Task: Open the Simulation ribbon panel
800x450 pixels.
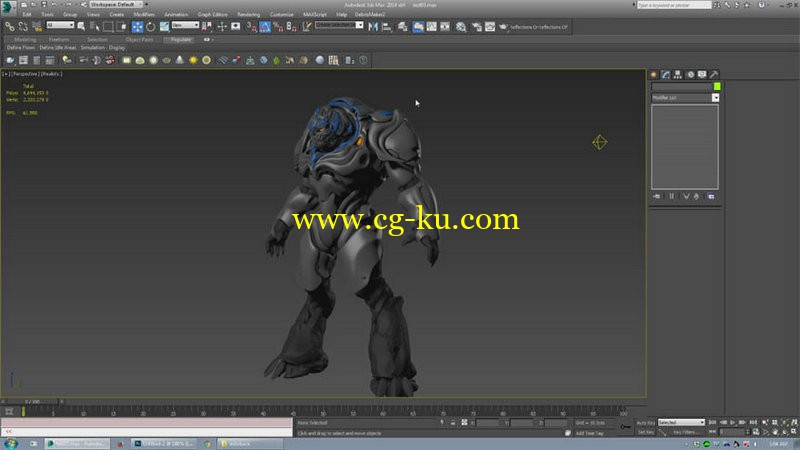Action: (92, 47)
